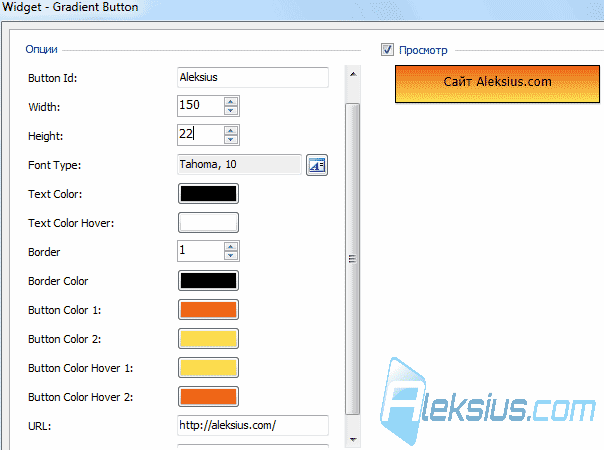Increase Border value with the up arrow
The height and width of the screenshot is (450, 604).
[x=231, y=247]
